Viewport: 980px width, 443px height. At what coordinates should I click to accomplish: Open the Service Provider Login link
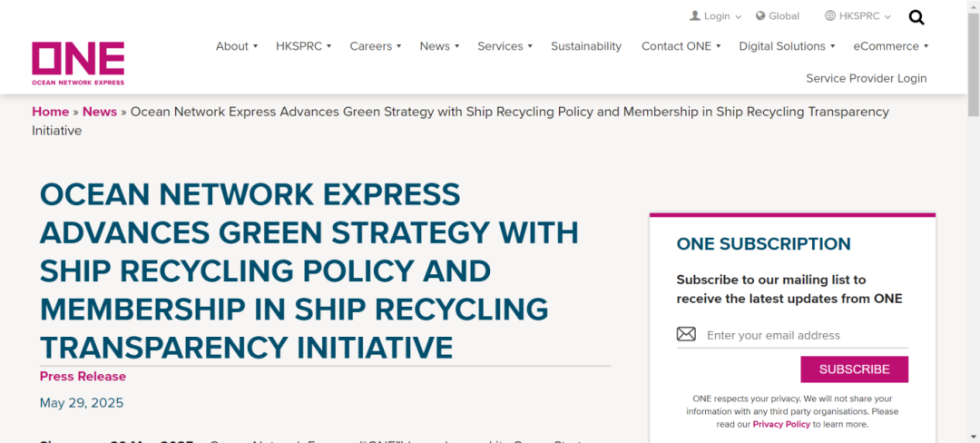click(866, 78)
